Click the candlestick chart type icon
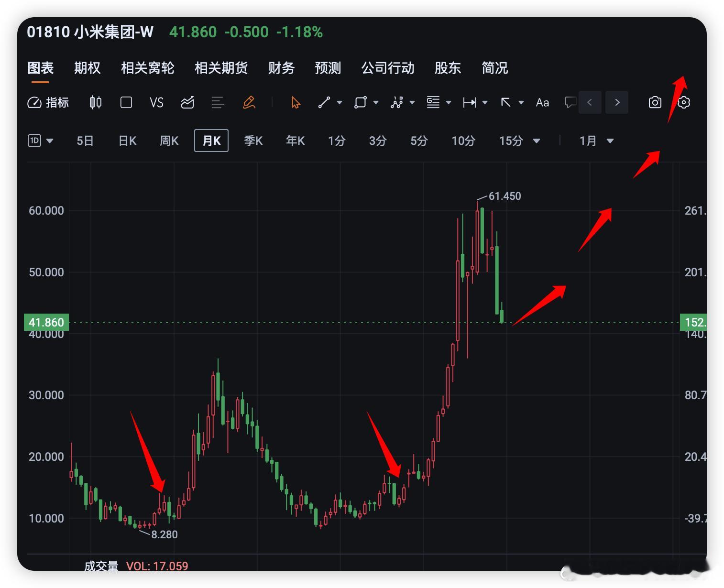 tap(96, 102)
